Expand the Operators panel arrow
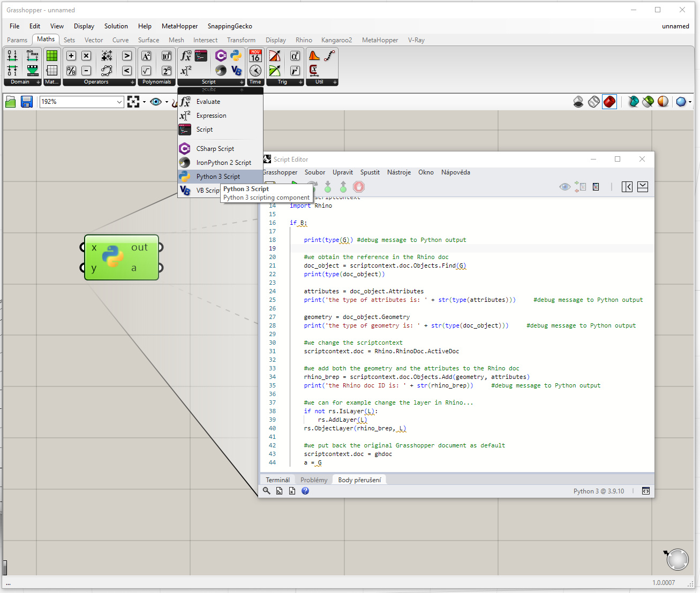Screen dimensions: 700x593 [132, 82]
